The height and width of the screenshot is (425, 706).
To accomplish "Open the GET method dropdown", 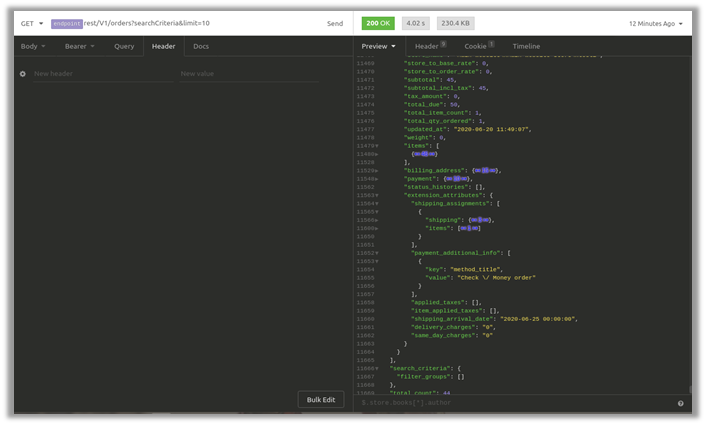I will tap(33, 23).
